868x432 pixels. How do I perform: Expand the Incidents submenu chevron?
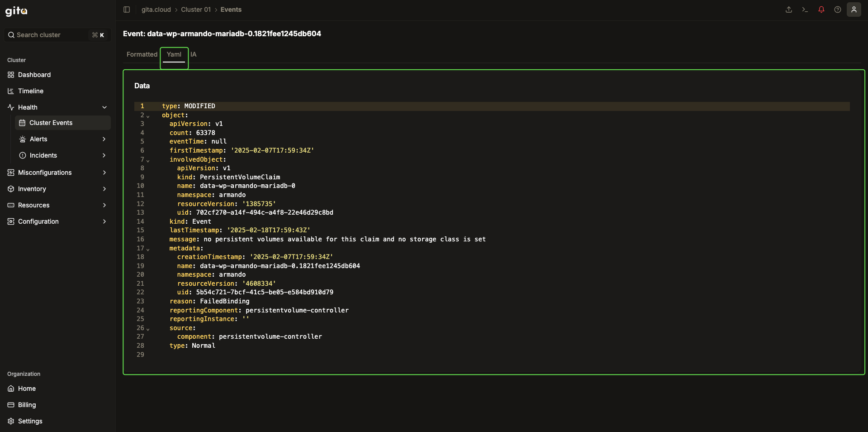click(x=104, y=155)
